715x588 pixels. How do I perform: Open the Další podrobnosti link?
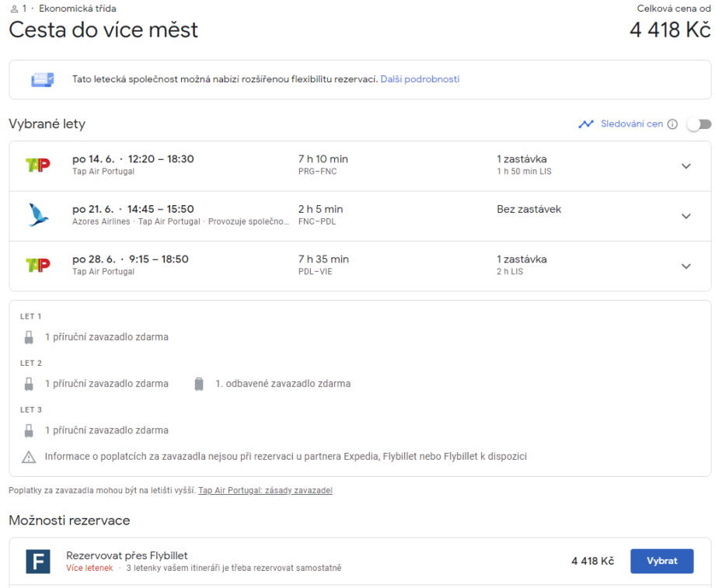(420, 79)
